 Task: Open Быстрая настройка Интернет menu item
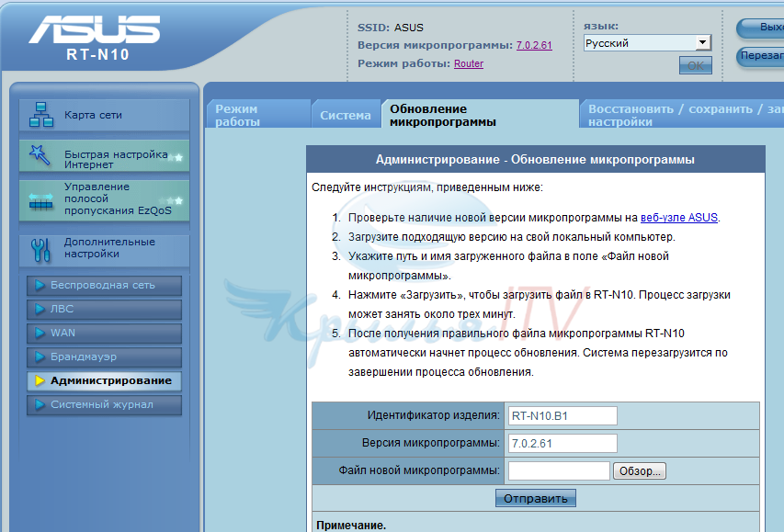point(105,155)
